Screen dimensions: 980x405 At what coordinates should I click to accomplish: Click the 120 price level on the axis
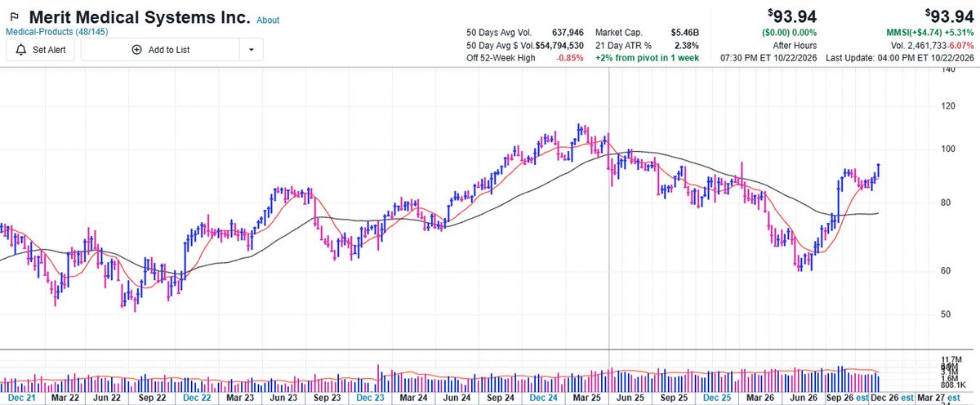coord(947,107)
